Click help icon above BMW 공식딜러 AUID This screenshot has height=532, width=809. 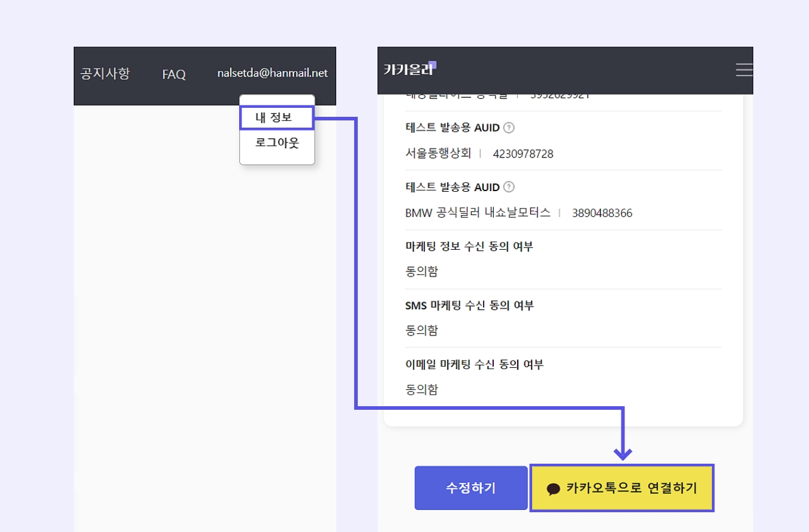click(509, 187)
